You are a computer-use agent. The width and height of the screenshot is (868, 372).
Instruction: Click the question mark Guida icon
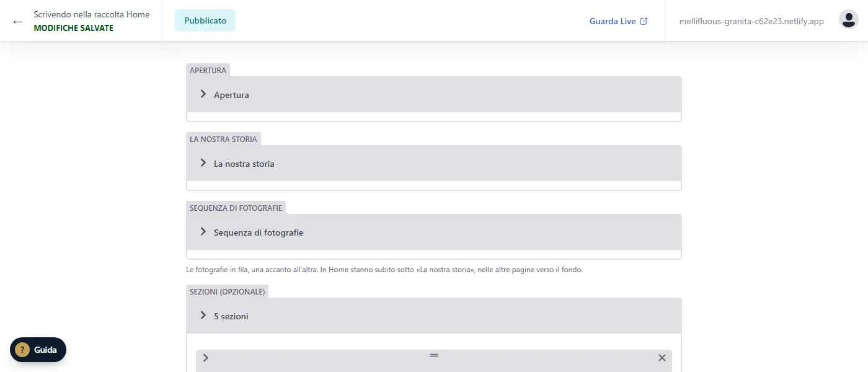[22, 350]
